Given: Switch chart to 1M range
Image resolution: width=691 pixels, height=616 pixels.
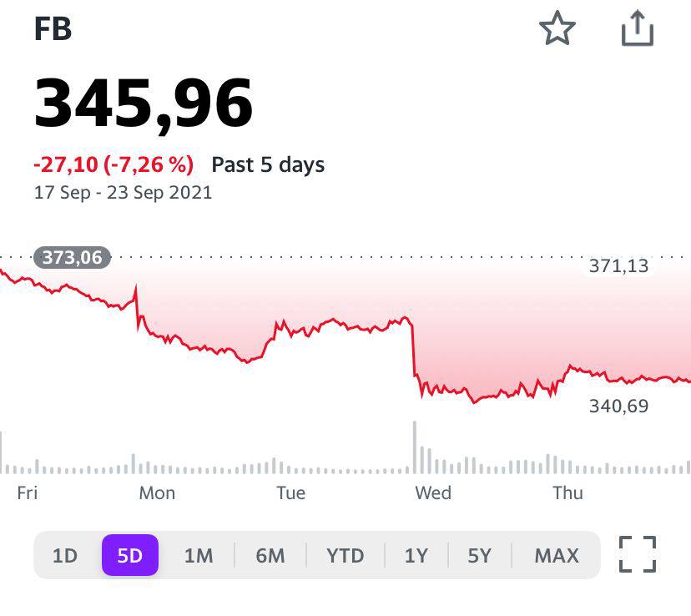Looking at the screenshot, I should 199,555.
